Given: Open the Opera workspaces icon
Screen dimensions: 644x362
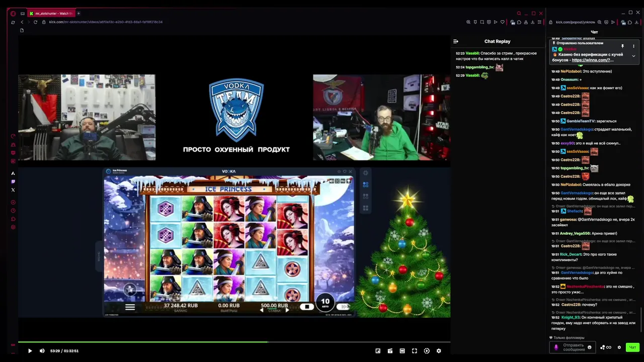Looking at the screenshot, I should pyautogui.click(x=23, y=14).
